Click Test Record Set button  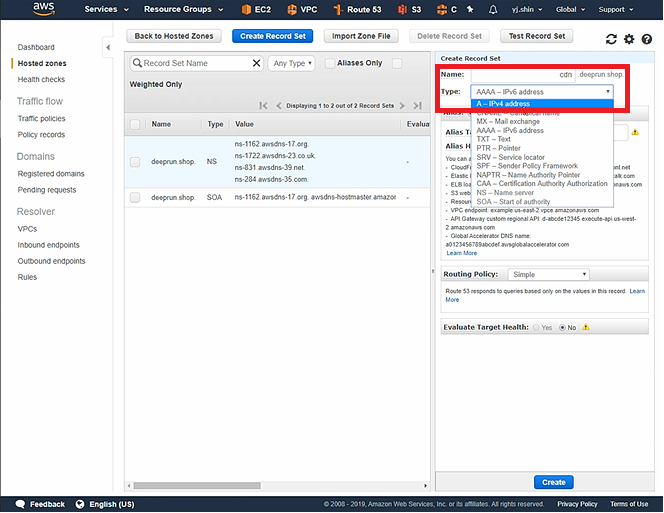point(537,36)
